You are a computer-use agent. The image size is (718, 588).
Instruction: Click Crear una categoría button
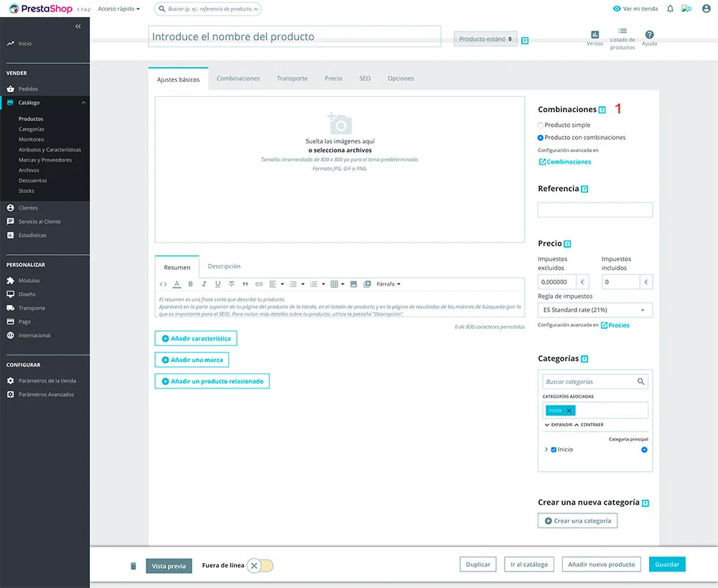pos(577,521)
